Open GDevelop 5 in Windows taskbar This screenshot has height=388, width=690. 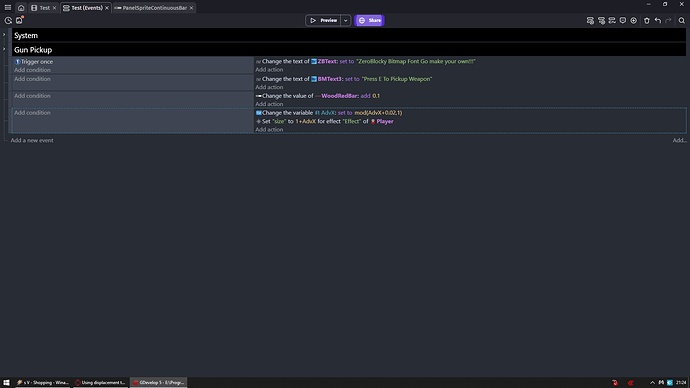click(158, 382)
